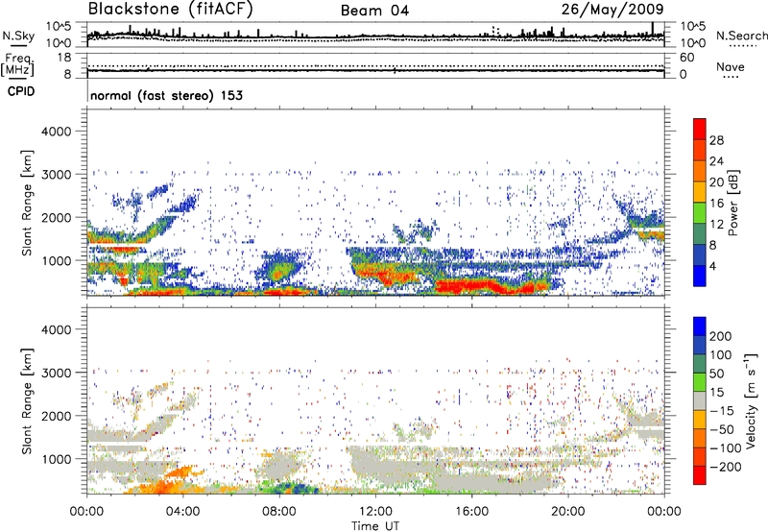Click the 'Freq. [MHz]' axis label
Screen dimensions: 768x532
point(18,64)
